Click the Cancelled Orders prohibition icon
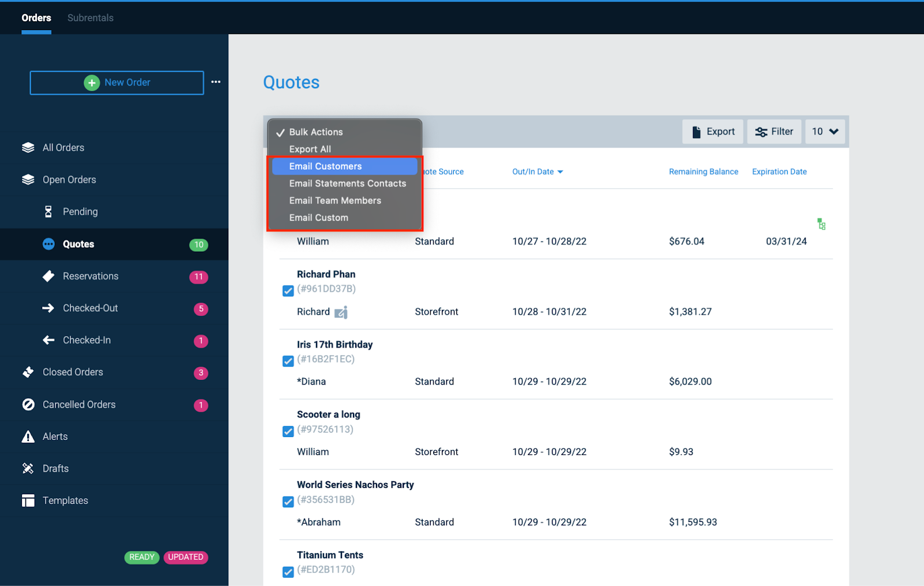 coord(28,404)
